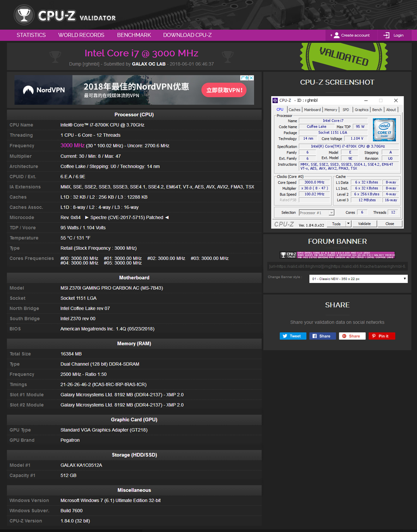The image size is (417, 532).
Task: Open DOWNLOAD CPU-Z in the nav bar
Action: coord(187,35)
